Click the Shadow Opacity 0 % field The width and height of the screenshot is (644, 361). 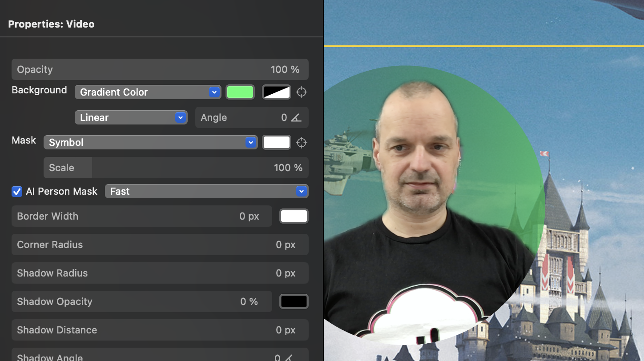142,301
